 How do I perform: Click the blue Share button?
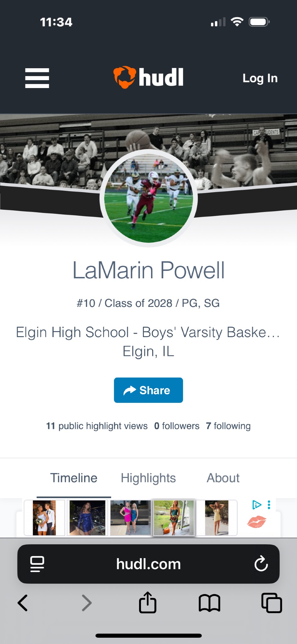(148, 390)
